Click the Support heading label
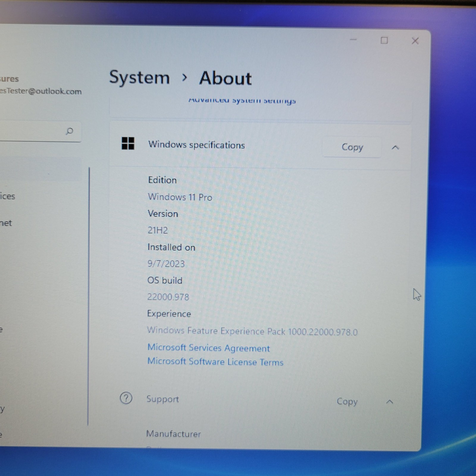Viewport: 476px width, 476px height. pos(162,399)
